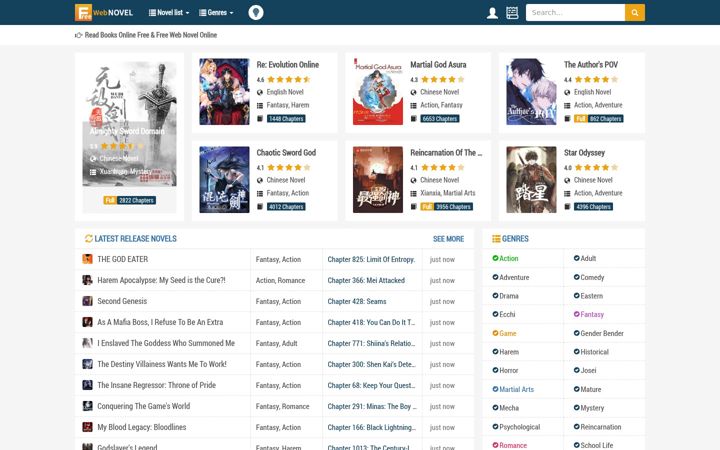
Task: Select the Adventure genre
Action: click(511, 277)
